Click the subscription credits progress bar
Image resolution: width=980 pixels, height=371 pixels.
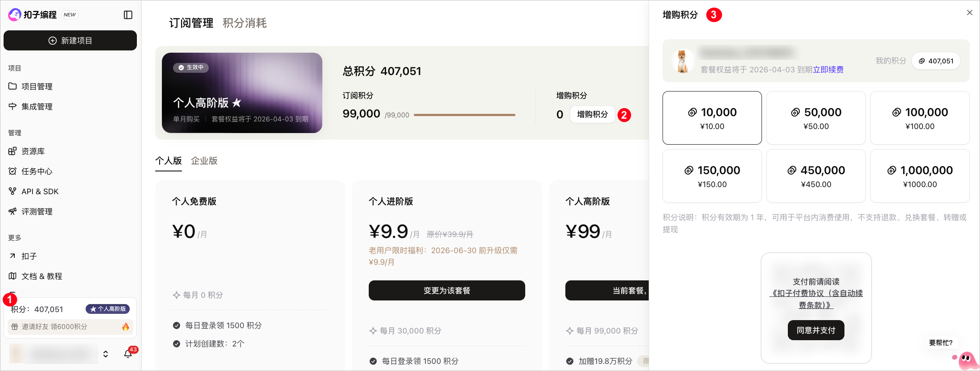[x=464, y=115]
